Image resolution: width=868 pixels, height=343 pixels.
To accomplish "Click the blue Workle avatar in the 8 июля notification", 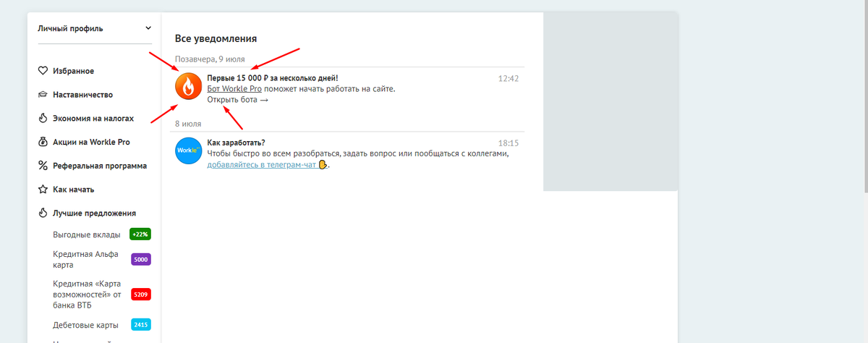I will tap(189, 151).
